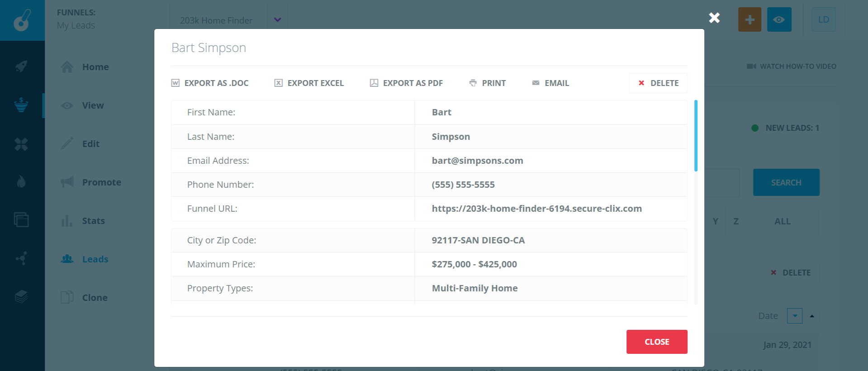Viewport: 868px width, 371px height.
Task: Open the Date sort dropdown arrow
Action: click(x=795, y=316)
